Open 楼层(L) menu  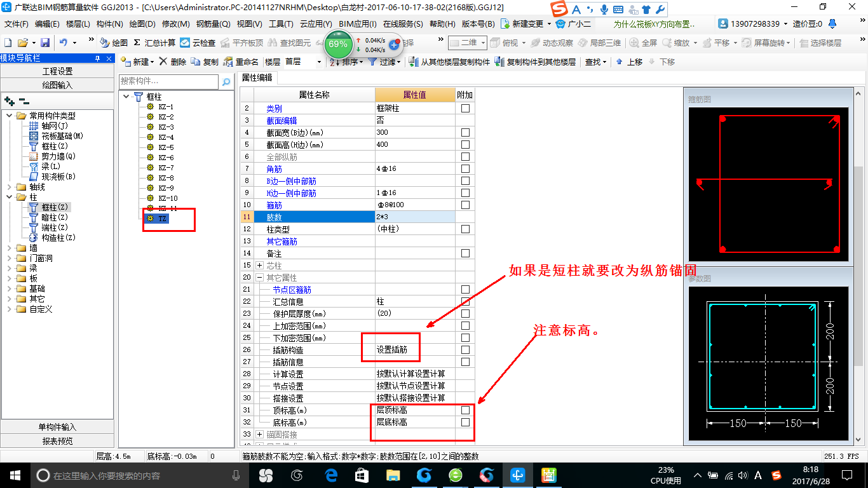78,24
